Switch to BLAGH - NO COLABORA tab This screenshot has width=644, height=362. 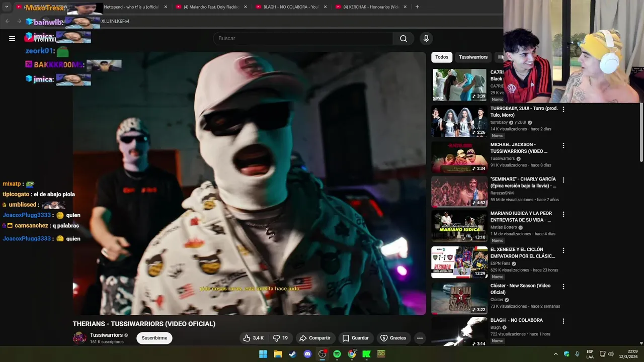291,7
